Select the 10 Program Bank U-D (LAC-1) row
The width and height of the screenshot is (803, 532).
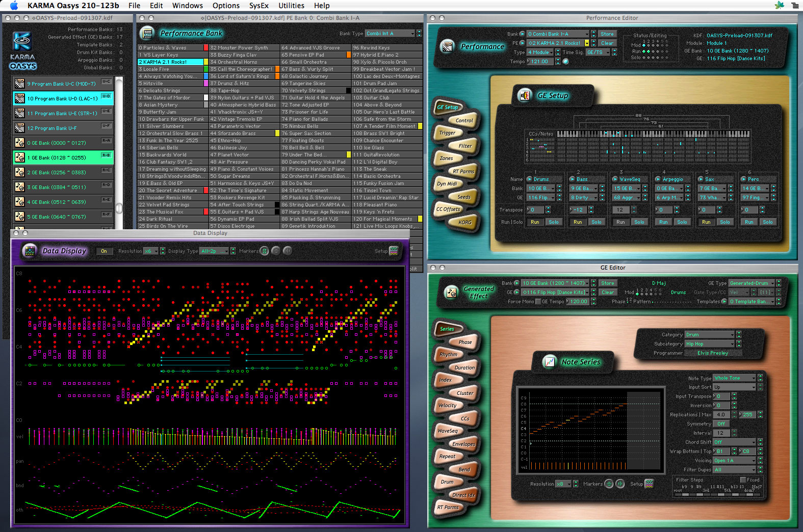(63, 98)
